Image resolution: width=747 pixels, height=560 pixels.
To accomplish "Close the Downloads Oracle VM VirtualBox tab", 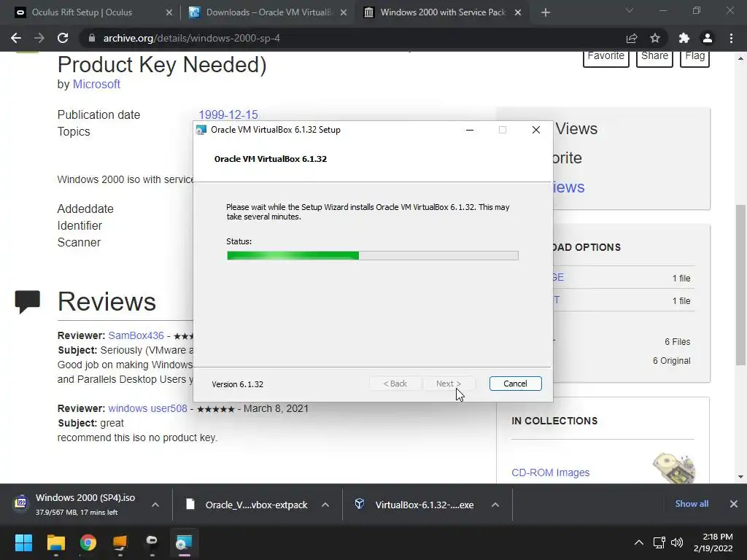I will (x=343, y=12).
